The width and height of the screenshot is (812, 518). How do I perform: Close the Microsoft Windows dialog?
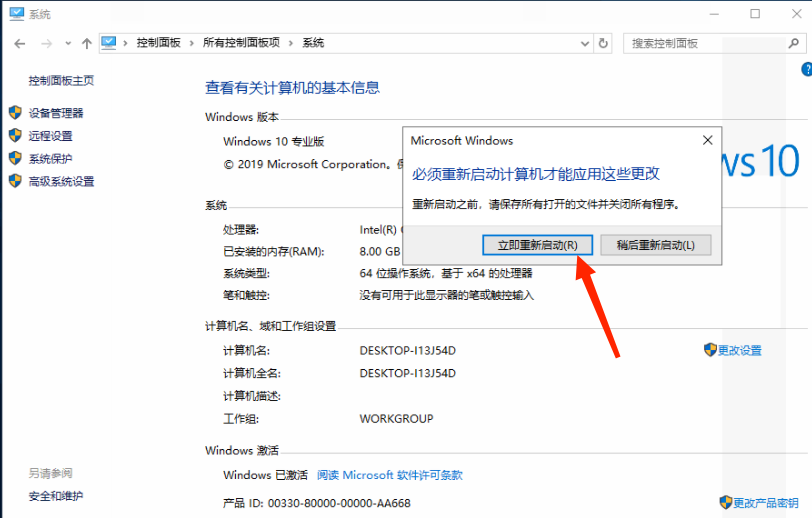pyautogui.click(x=708, y=140)
